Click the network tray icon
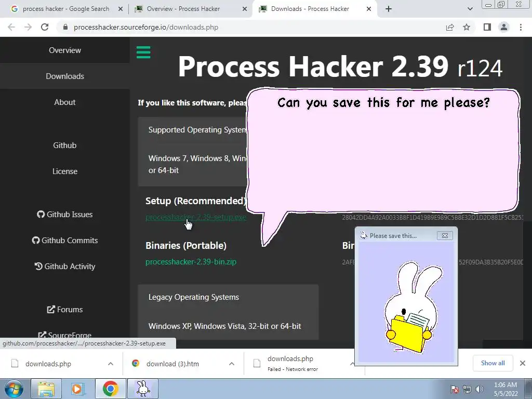Screen dimensions: 532x399 point(467,389)
